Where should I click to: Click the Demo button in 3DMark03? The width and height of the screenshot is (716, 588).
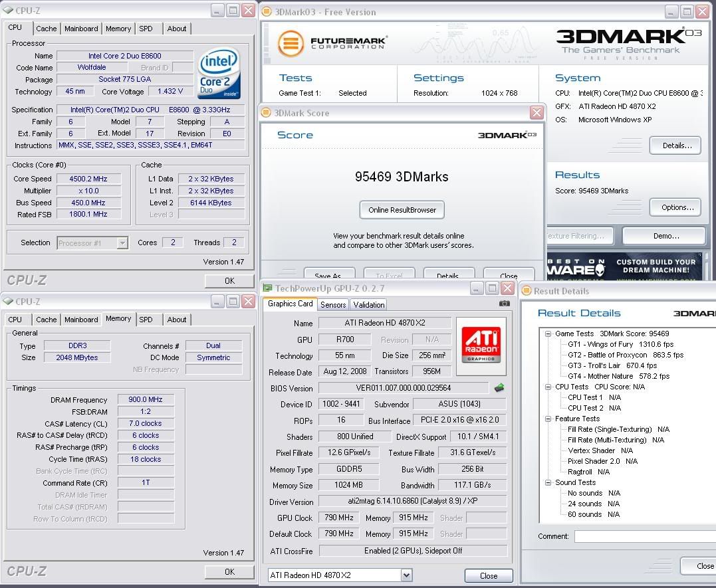pos(665,236)
